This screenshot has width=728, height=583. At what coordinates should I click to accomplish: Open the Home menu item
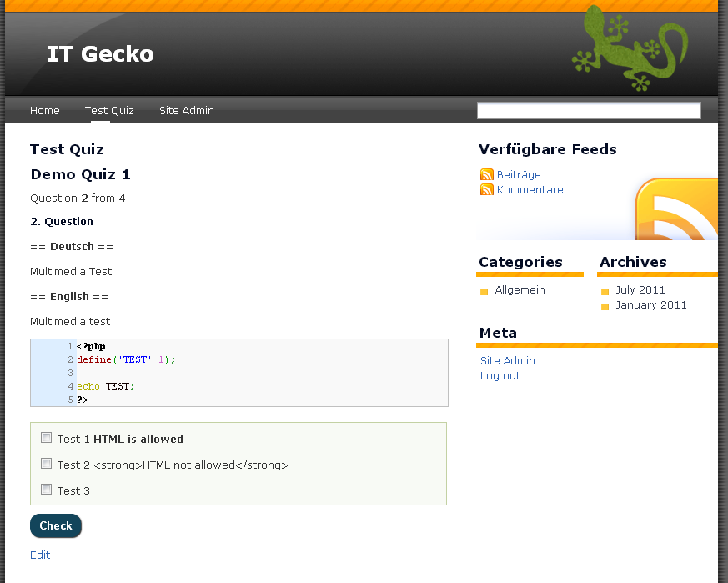point(45,111)
